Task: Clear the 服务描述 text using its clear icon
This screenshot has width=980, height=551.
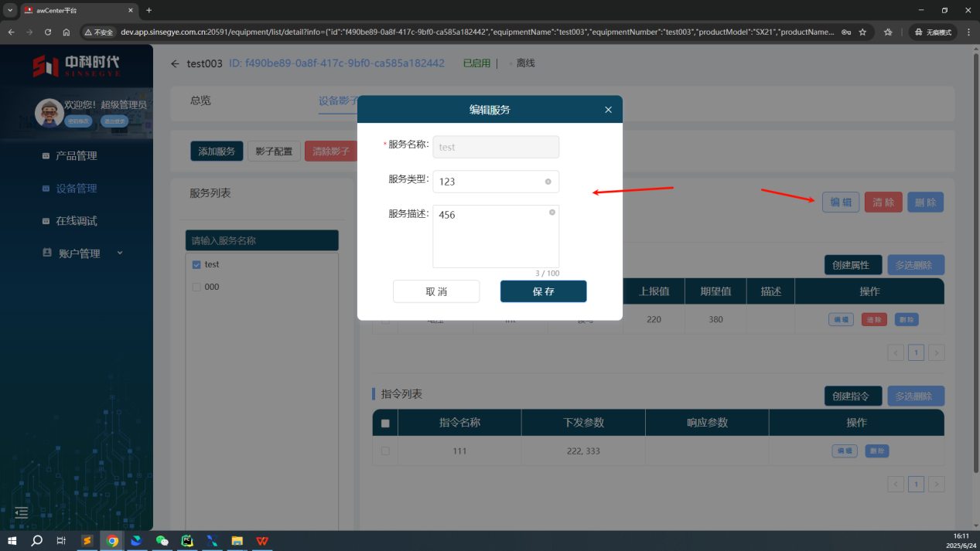Action: tap(551, 213)
